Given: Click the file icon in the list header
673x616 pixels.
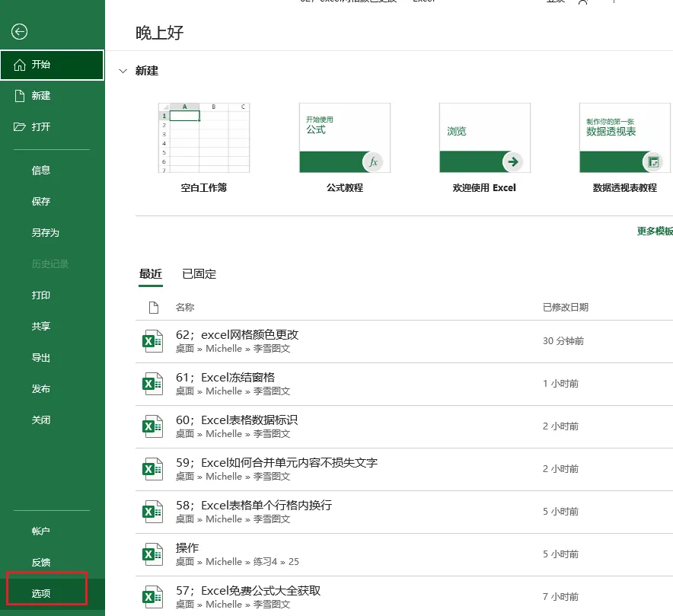Looking at the screenshot, I should click(x=154, y=308).
